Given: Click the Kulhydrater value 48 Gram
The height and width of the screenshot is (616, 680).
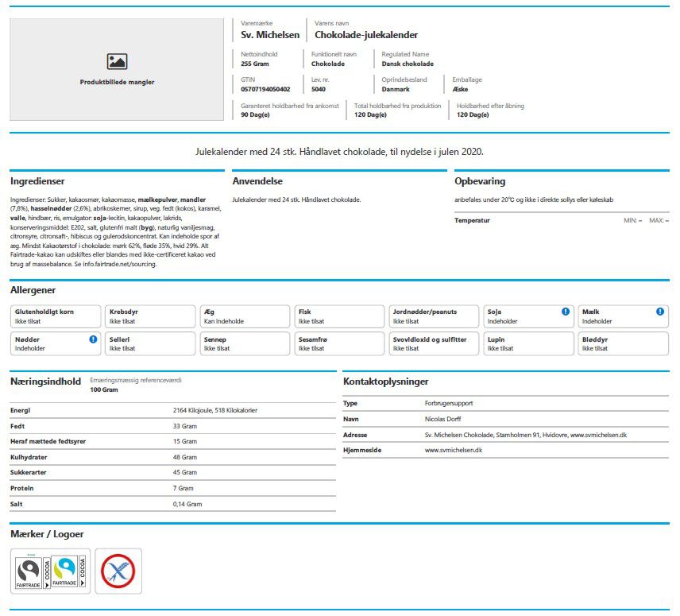Looking at the screenshot, I should [185, 457].
